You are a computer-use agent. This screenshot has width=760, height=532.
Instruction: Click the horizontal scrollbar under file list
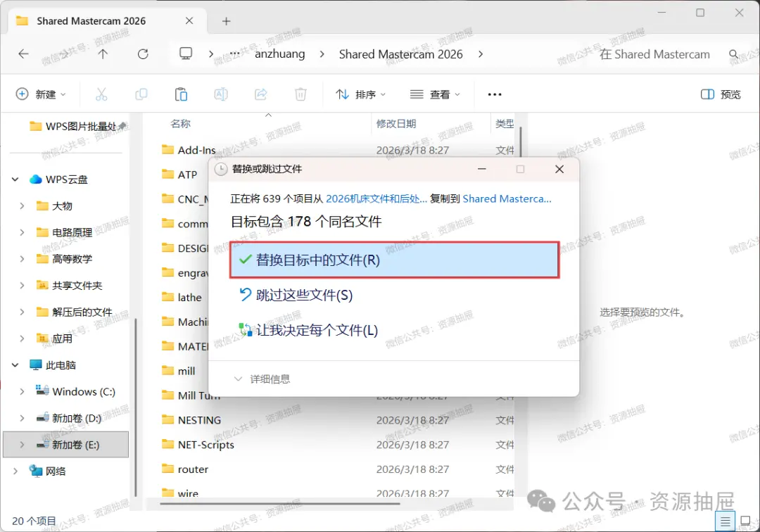[x=279, y=504]
